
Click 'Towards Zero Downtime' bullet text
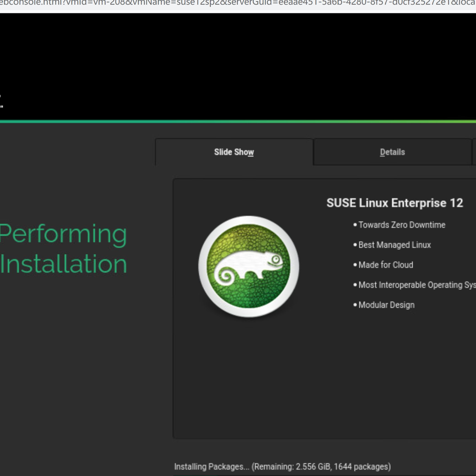click(402, 225)
